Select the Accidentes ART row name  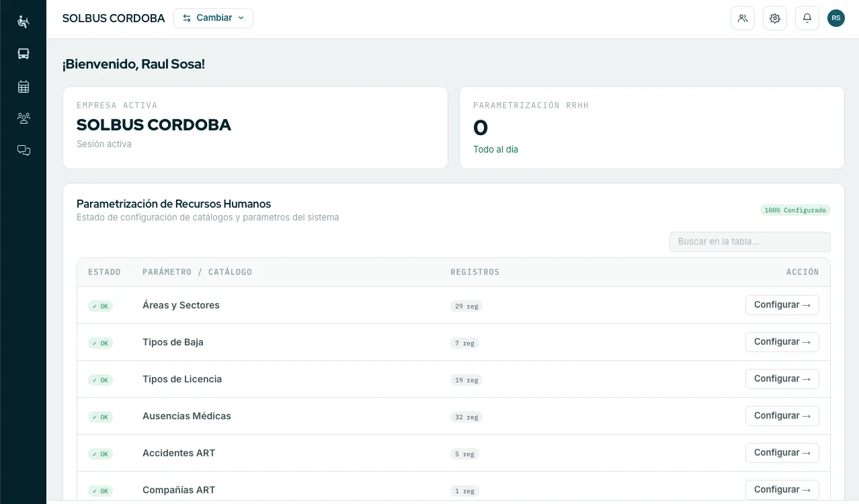179,453
